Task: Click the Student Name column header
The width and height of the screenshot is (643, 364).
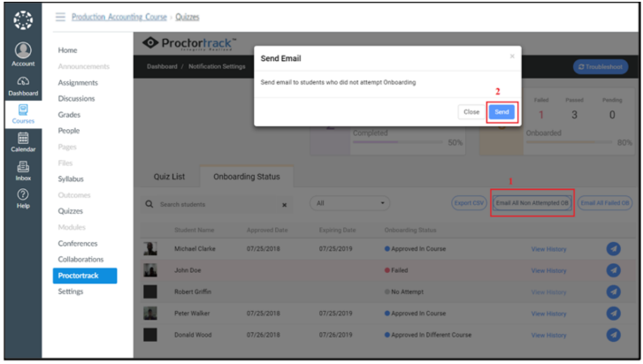Action: (x=194, y=230)
